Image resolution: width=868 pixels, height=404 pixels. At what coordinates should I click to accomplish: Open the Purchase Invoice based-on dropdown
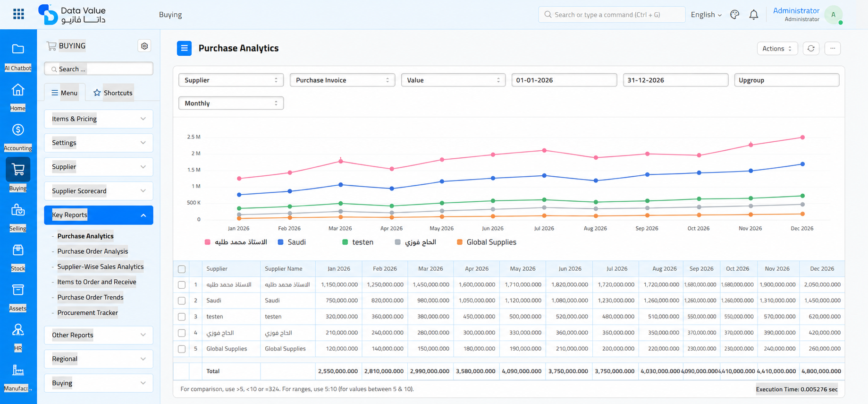coord(342,80)
